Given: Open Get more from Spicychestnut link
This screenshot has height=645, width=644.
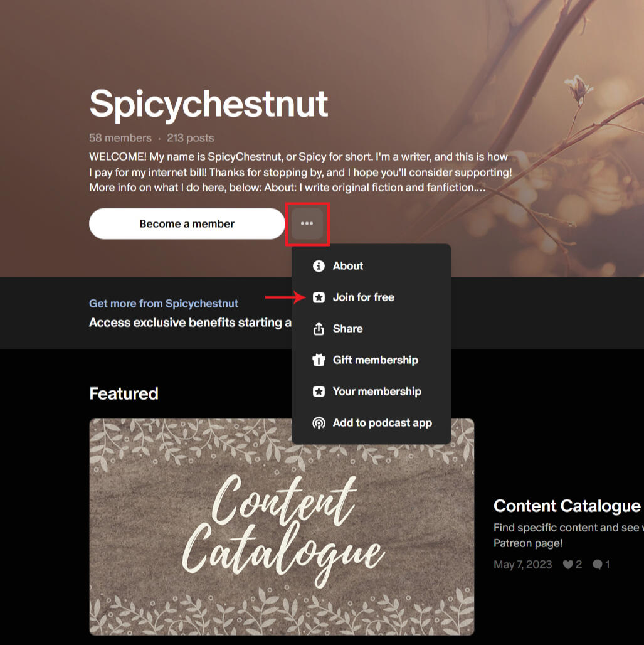Looking at the screenshot, I should point(164,304).
